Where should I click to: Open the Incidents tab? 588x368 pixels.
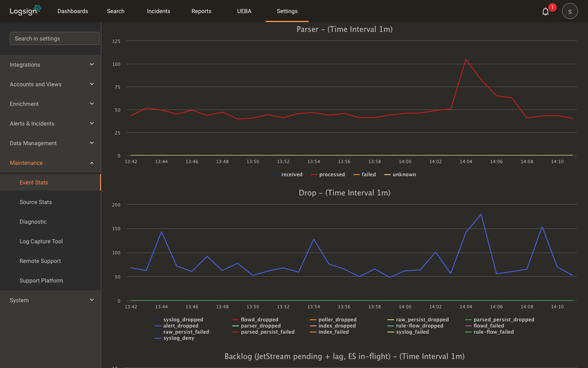158,11
